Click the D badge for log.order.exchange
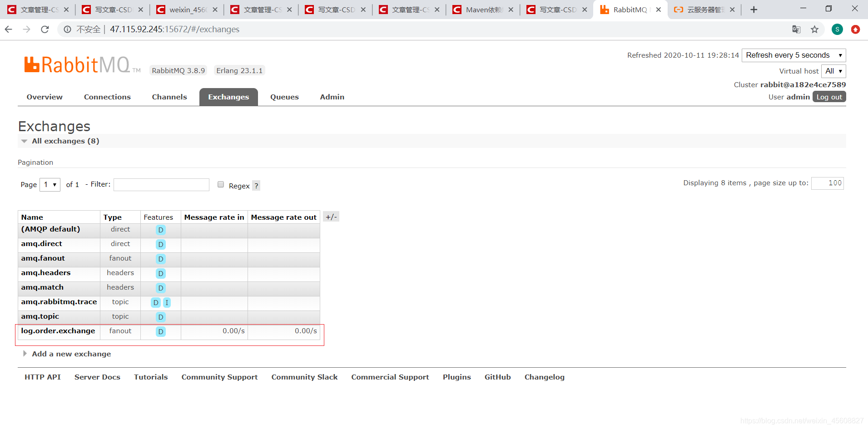 [x=161, y=332]
